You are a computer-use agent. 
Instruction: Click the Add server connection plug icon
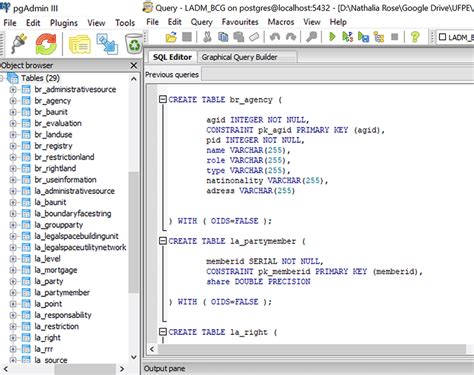pyautogui.click(x=19, y=44)
